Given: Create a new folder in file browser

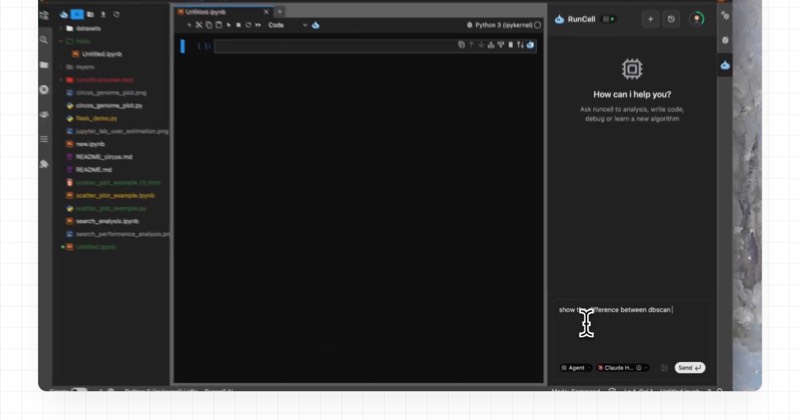Looking at the screenshot, I should (90, 14).
